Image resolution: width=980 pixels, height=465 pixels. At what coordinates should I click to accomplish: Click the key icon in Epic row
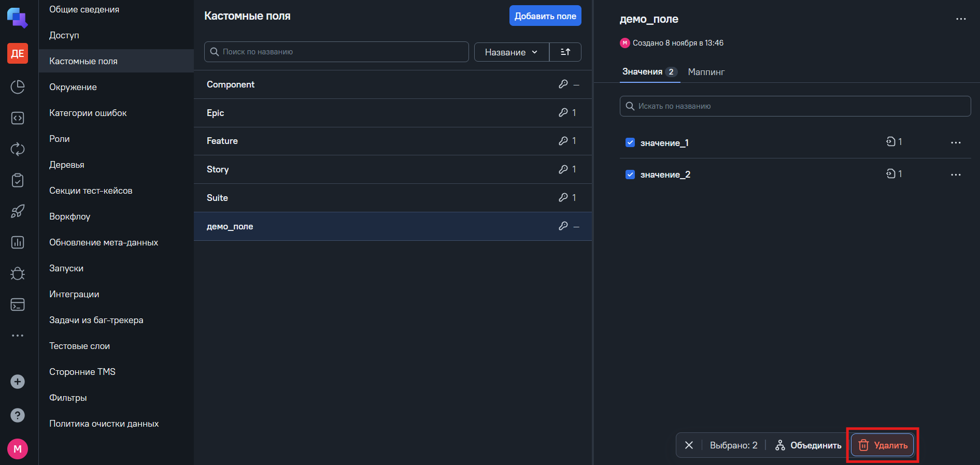[563, 112]
